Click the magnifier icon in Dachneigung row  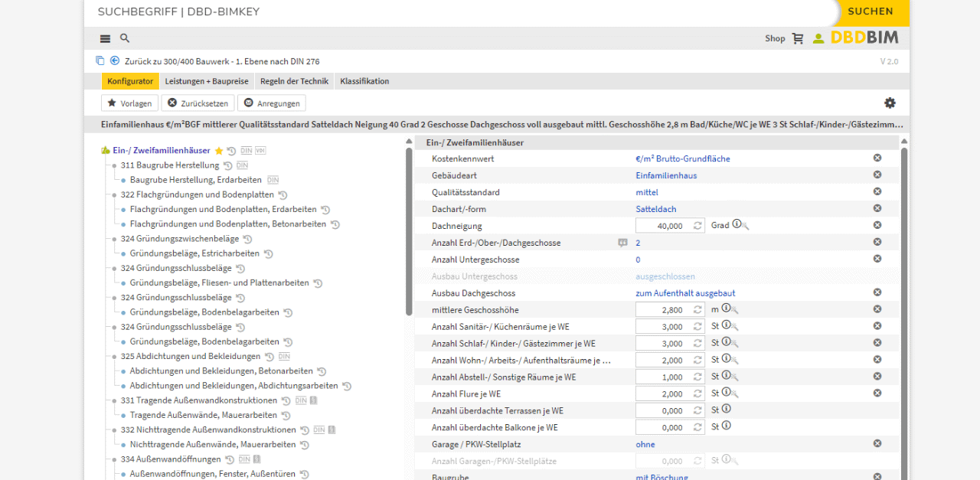(x=745, y=226)
